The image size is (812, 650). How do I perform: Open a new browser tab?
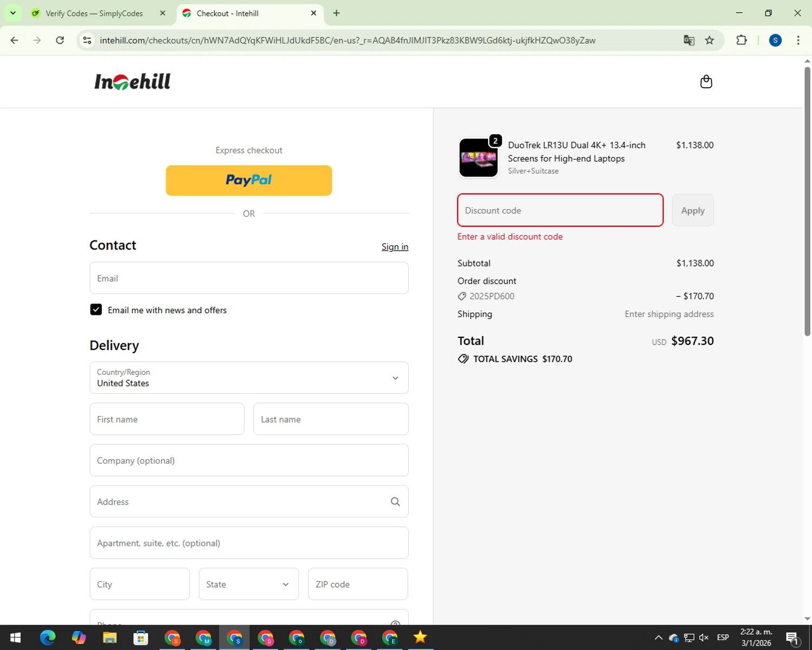[x=336, y=13]
